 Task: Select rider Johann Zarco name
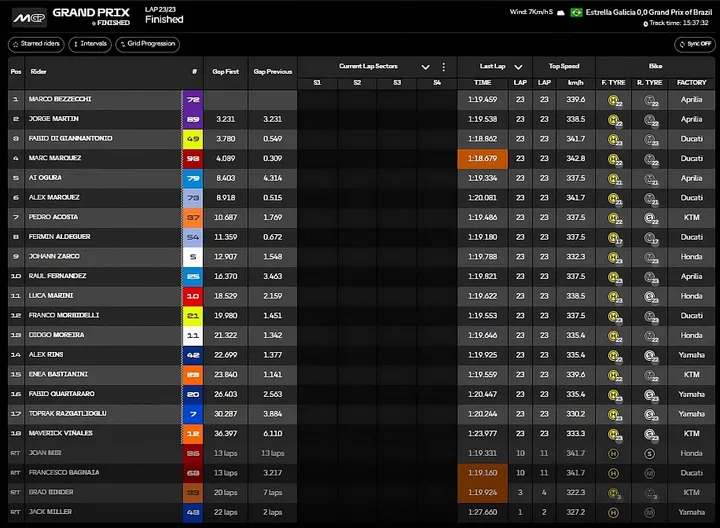pos(54,257)
